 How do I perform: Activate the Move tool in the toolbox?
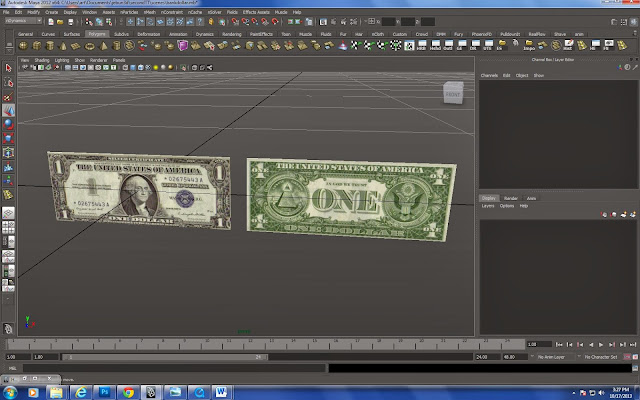(x=8, y=110)
